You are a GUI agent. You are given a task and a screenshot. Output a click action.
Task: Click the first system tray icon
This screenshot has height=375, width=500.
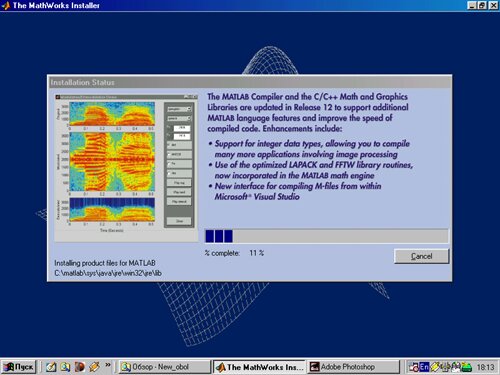[x=414, y=367]
